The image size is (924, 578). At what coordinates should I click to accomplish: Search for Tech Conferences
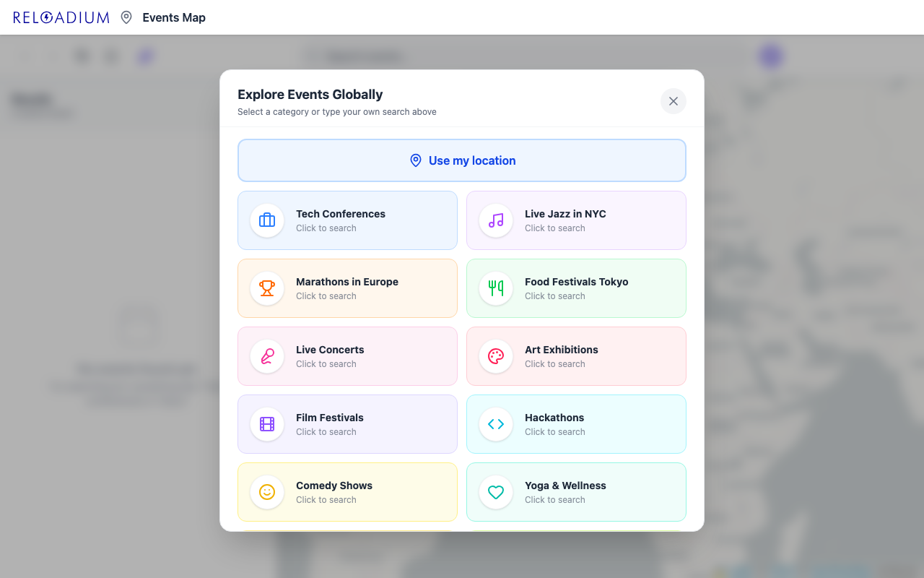347,220
